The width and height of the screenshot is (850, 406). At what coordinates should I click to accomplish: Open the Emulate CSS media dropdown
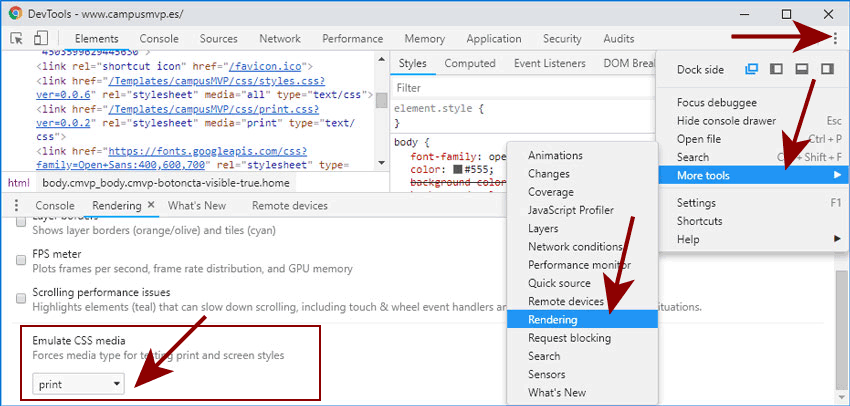point(78,383)
